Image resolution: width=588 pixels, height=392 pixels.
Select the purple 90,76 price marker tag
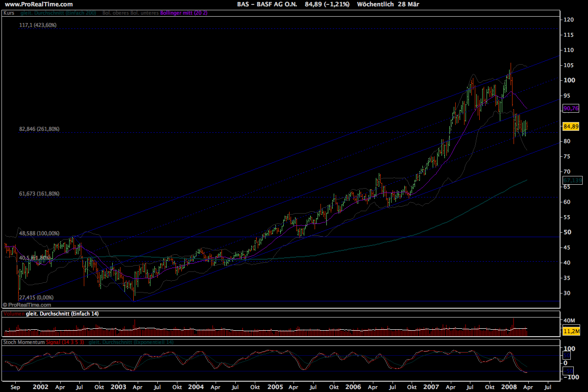point(571,109)
